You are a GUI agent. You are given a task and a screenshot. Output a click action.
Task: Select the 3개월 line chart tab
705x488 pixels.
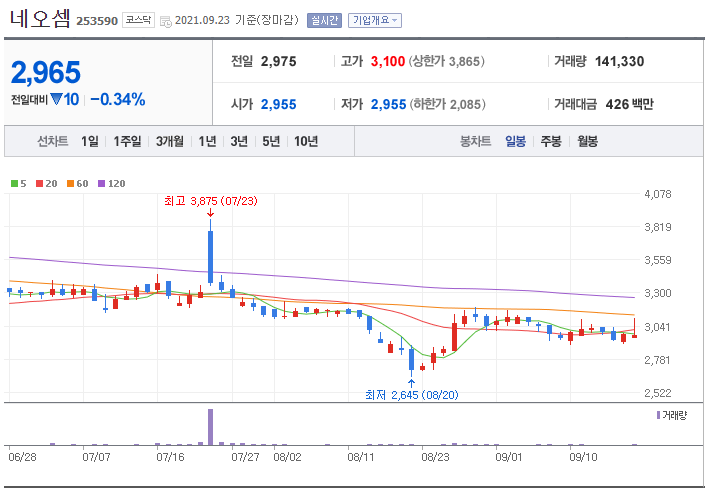point(170,142)
